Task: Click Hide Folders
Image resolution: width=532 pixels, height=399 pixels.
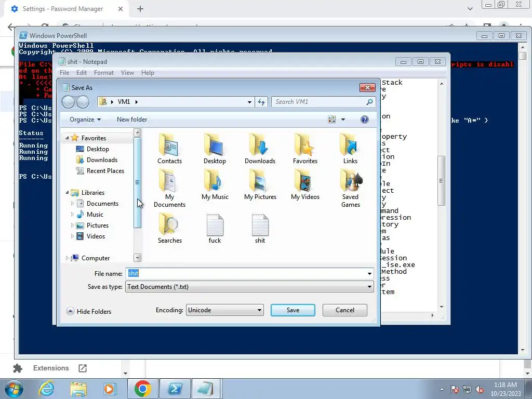Action: (89, 311)
